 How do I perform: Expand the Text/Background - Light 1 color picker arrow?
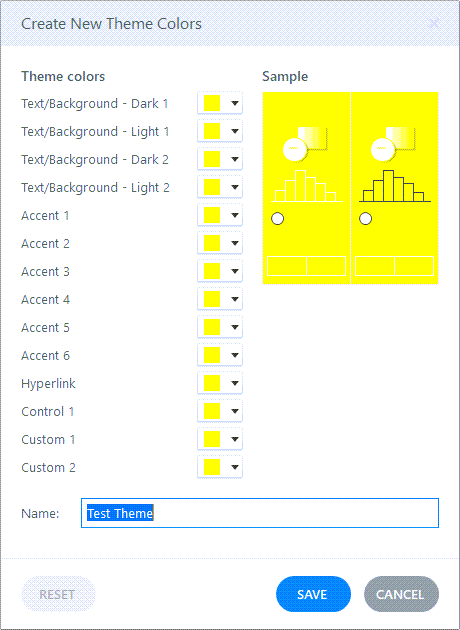235,131
